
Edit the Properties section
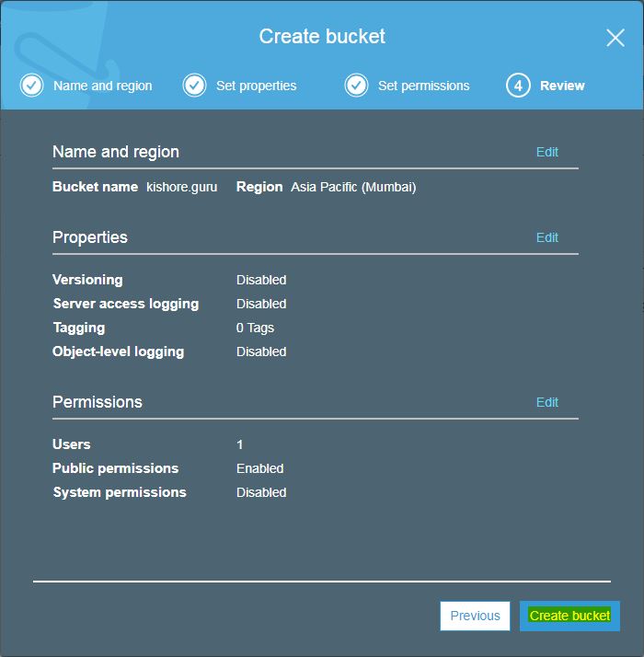(x=547, y=237)
